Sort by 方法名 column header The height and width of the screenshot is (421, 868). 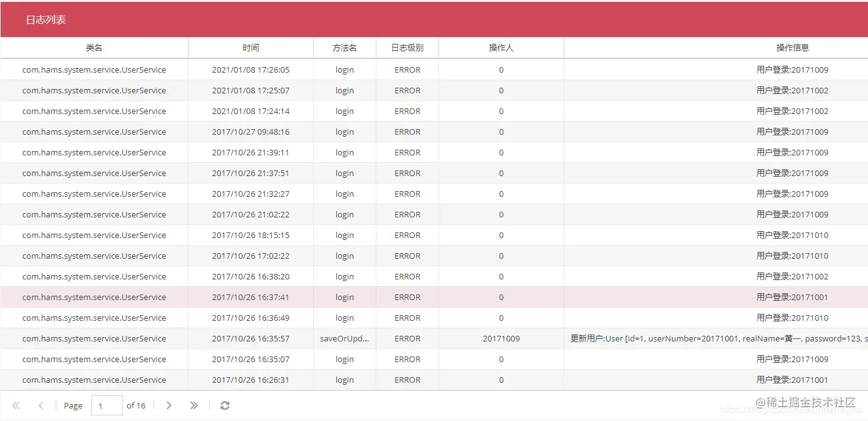[x=344, y=48]
